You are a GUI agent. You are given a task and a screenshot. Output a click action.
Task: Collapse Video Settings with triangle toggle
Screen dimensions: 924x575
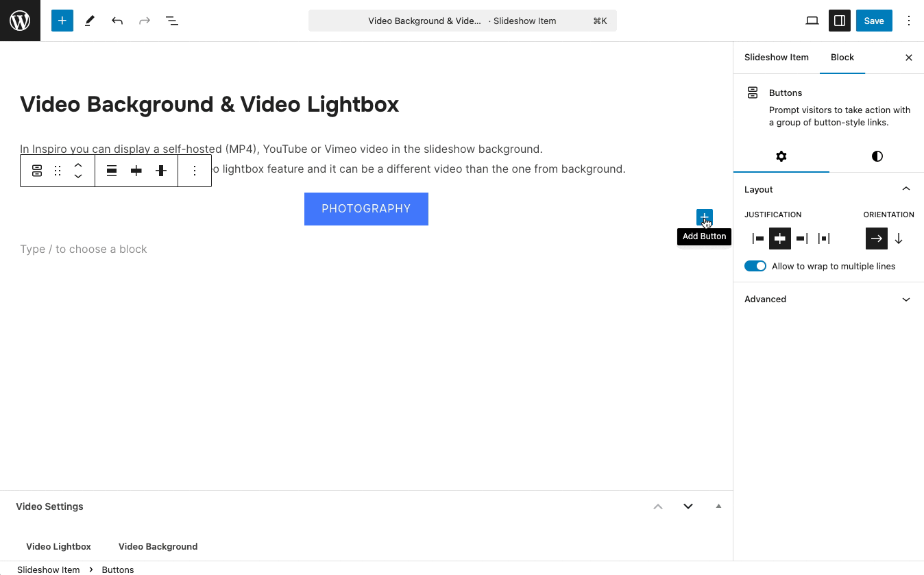(718, 506)
